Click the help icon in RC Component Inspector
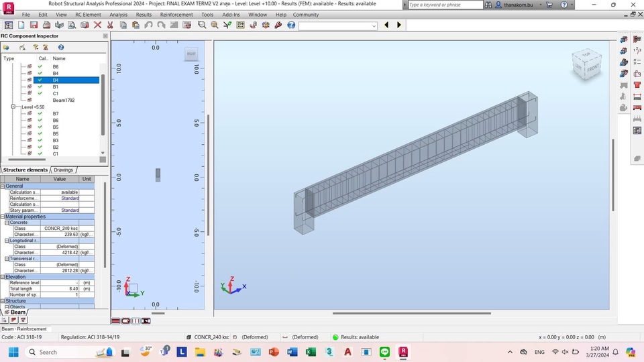Image resolution: width=644 pixels, height=362 pixels. (61, 48)
